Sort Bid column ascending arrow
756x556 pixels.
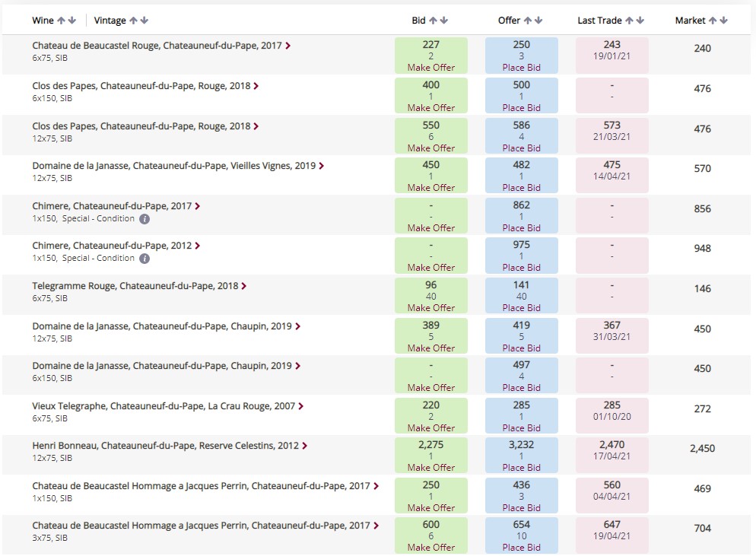(x=433, y=21)
